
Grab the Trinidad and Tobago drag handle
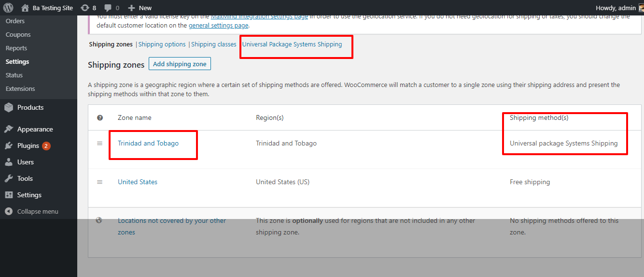(100, 144)
